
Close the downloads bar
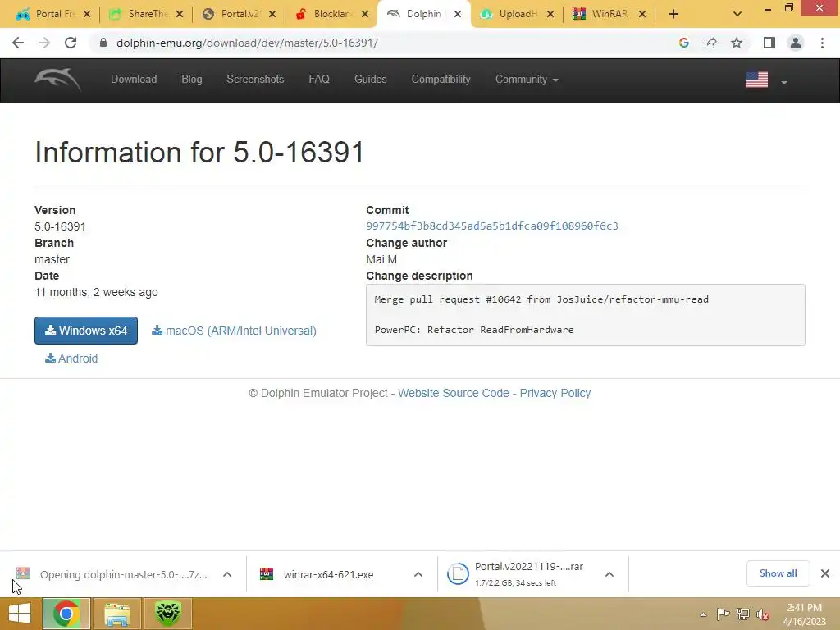(x=825, y=573)
